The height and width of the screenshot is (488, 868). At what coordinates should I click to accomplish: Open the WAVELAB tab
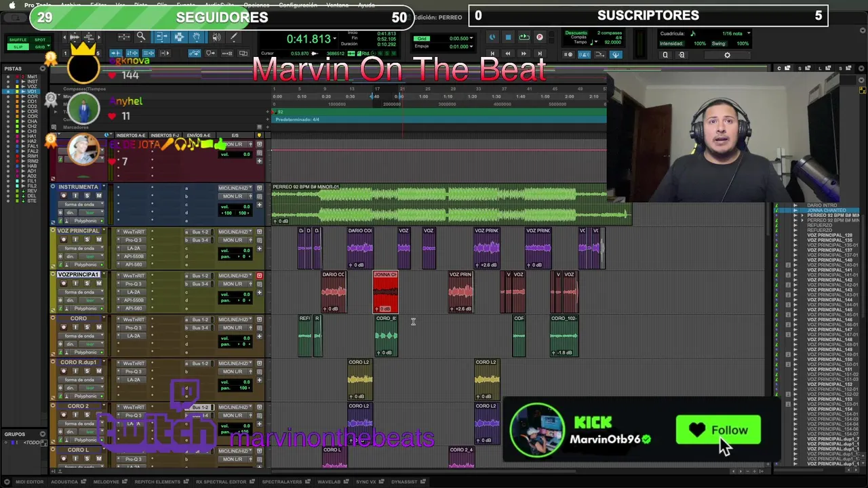click(x=332, y=482)
